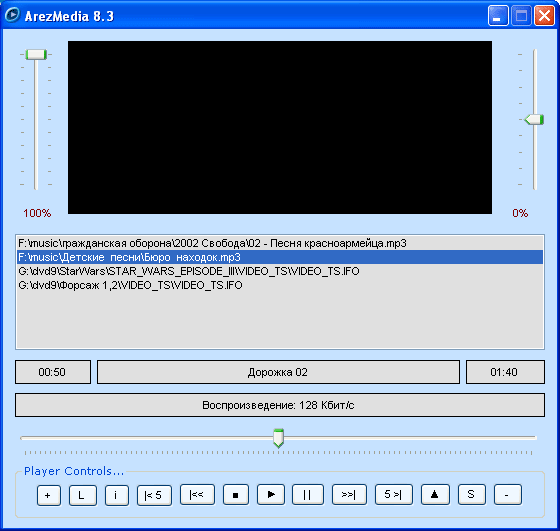Click the >>| next track button

(x=349, y=495)
